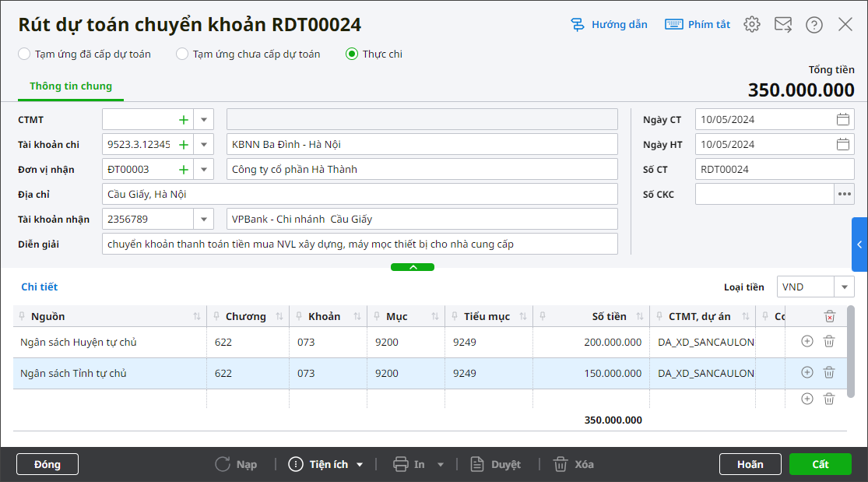Click the Địa chỉ address field
The image size is (868, 482).
click(x=360, y=194)
